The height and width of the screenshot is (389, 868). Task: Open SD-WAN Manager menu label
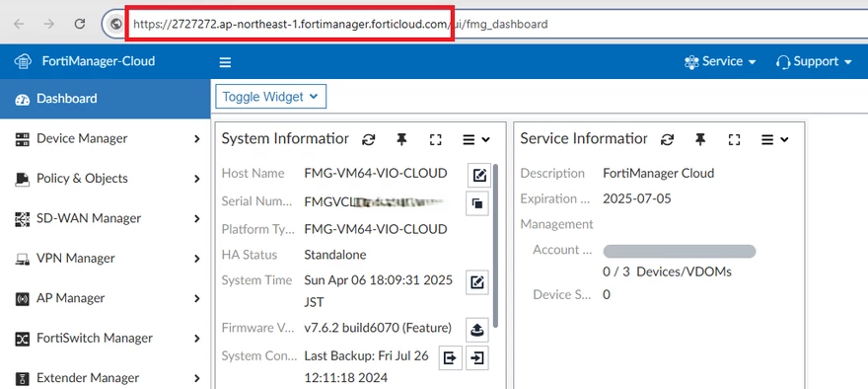coord(89,218)
